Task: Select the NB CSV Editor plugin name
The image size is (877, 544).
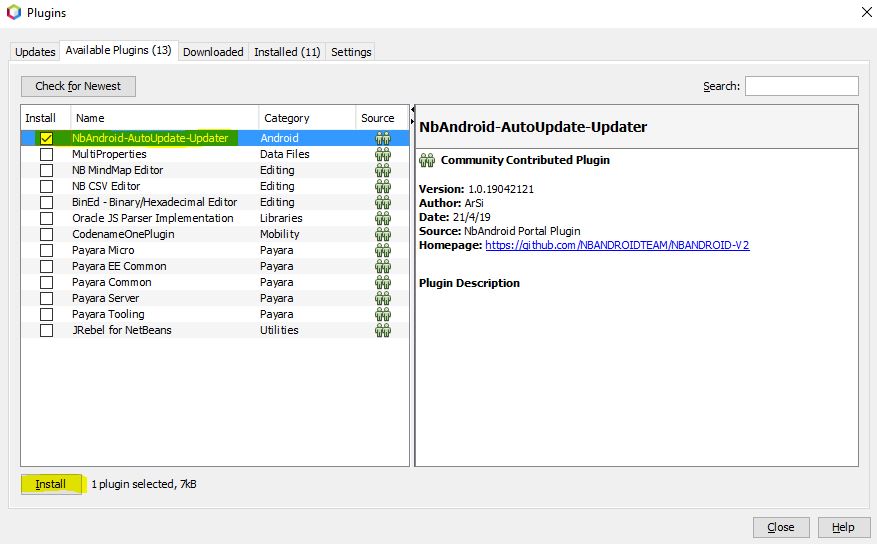Action: click(x=106, y=186)
